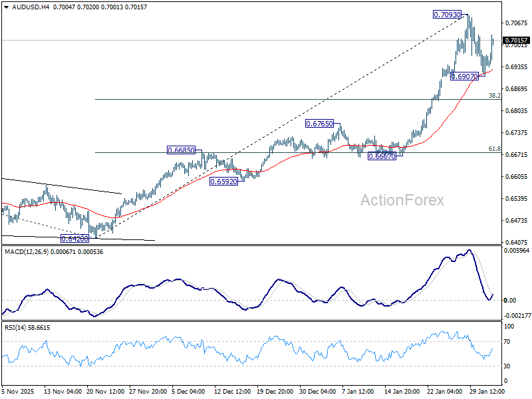
Task: Click the 7 Jan 12:00 time label
Action: pyautogui.click(x=358, y=391)
